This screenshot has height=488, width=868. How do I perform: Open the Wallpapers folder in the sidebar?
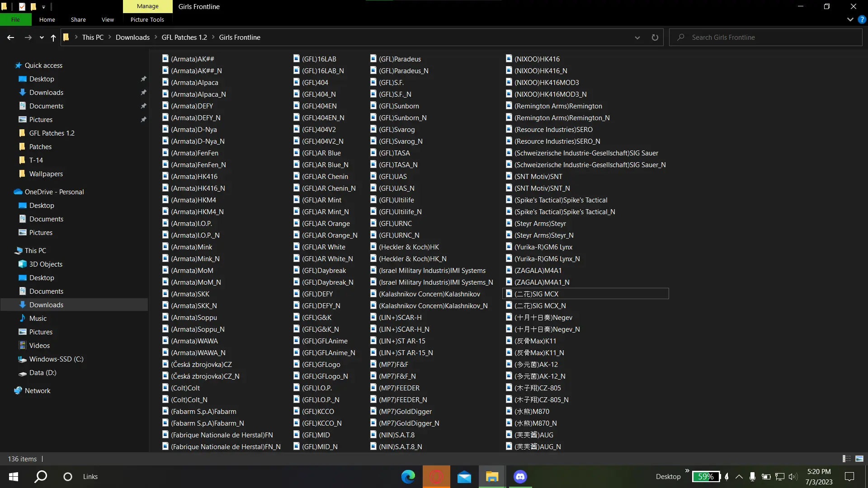coord(46,174)
